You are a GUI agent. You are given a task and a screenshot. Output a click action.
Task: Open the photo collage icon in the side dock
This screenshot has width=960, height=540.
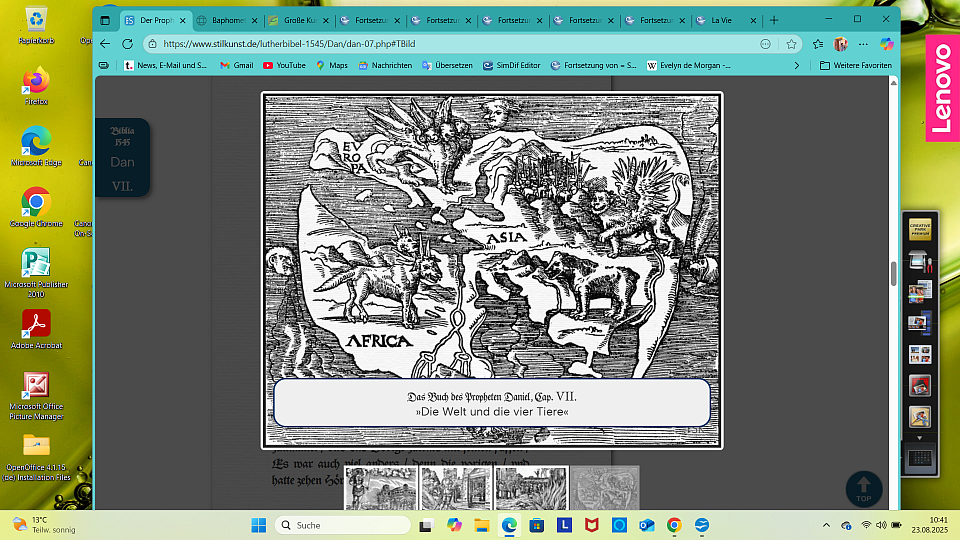click(x=920, y=292)
